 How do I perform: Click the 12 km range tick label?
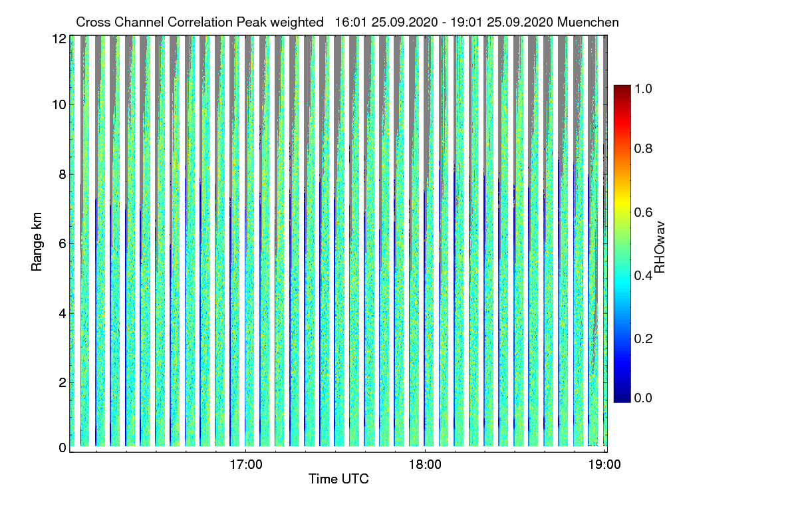click(59, 39)
